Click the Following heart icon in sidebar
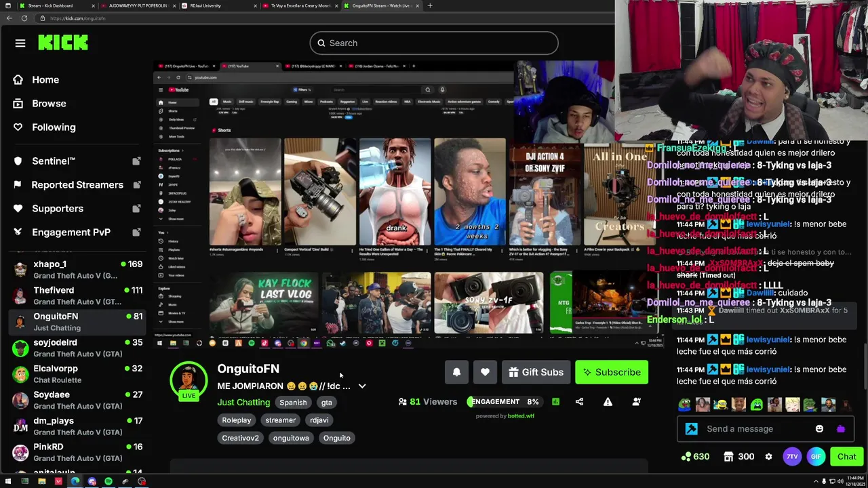Viewport: 868px width, 488px height. pos(18,127)
